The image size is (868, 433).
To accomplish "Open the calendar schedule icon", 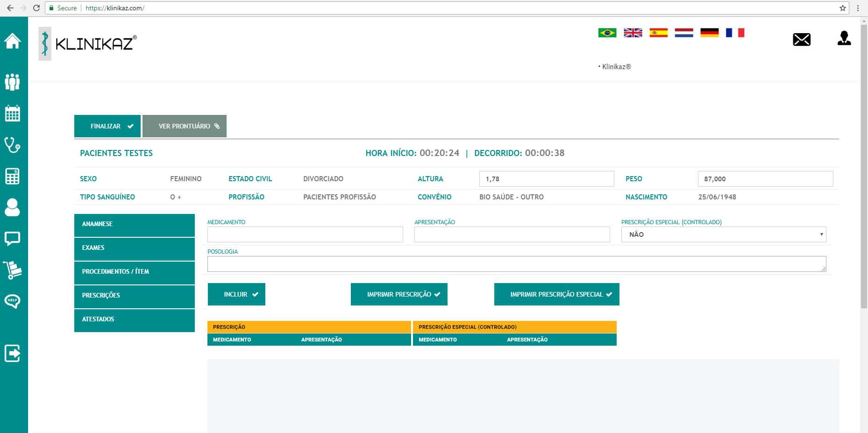I will pyautogui.click(x=13, y=113).
